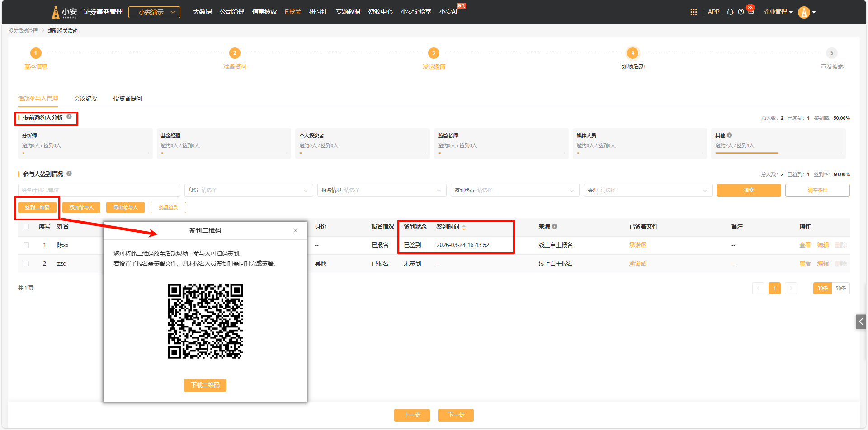The height and width of the screenshot is (430, 868).
Task: Click the 搜索 button
Action: point(749,190)
